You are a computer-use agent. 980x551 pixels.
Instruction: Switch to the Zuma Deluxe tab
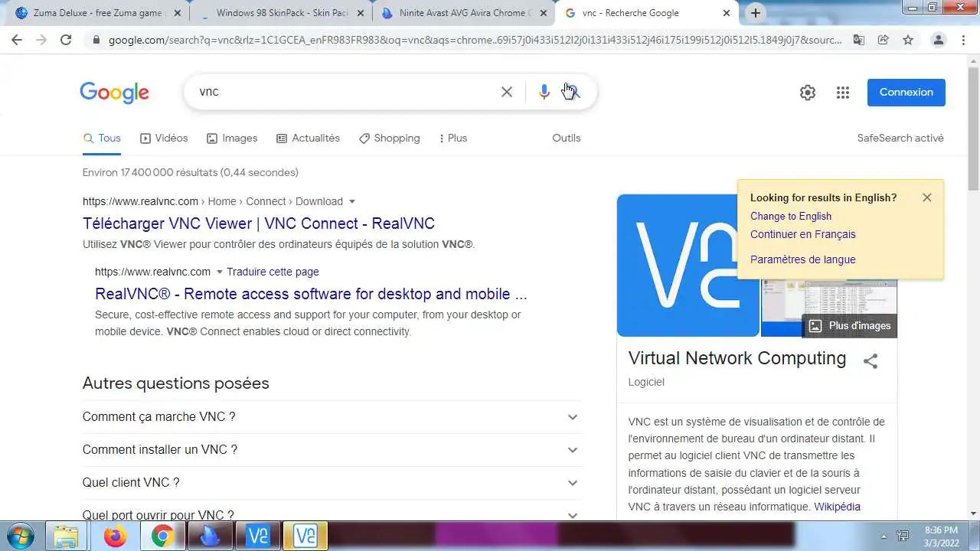pyautogui.click(x=100, y=13)
